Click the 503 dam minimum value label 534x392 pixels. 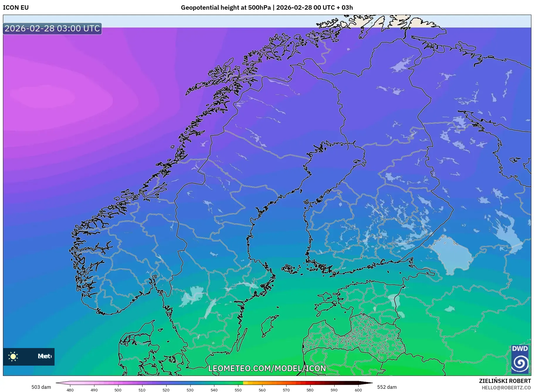point(41,387)
